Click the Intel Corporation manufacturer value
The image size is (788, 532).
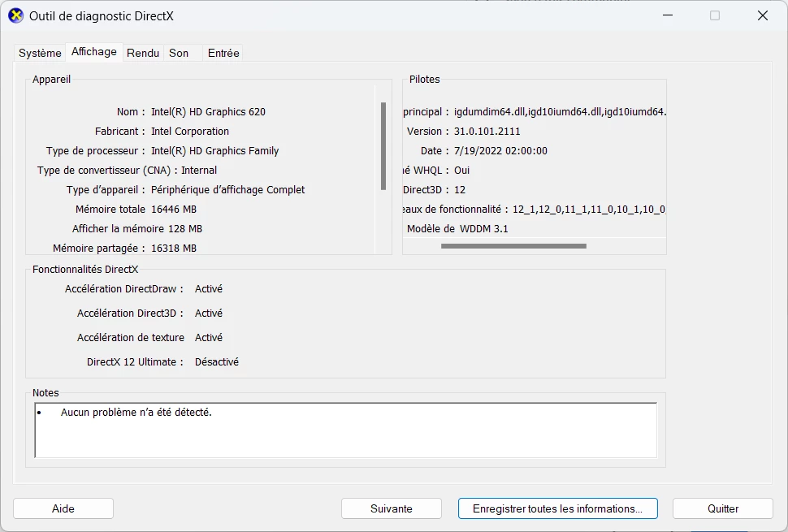click(190, 131)
